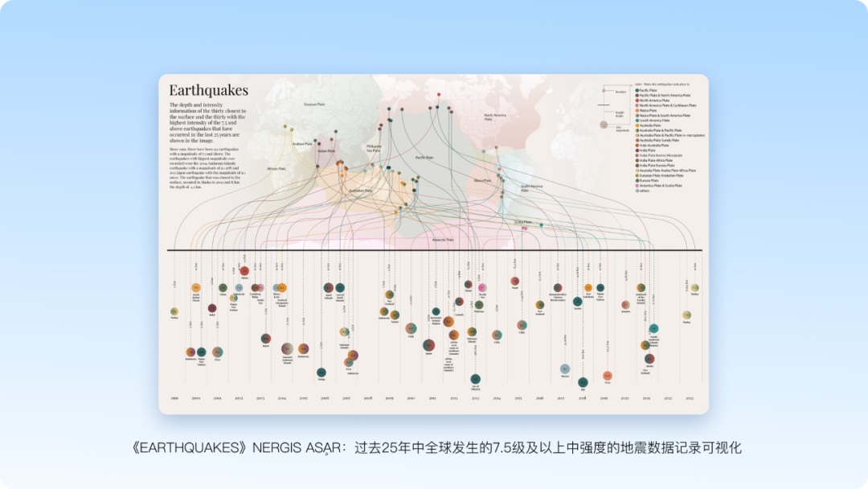Select the dark red India earthquake bubble
868x489 pixels.
pyautogui.click(x=212, y=308)
